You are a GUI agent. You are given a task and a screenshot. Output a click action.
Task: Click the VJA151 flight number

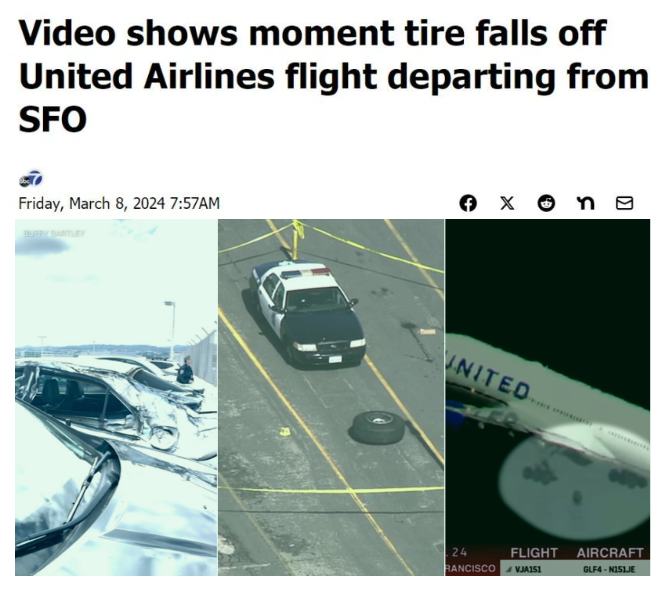527,569
